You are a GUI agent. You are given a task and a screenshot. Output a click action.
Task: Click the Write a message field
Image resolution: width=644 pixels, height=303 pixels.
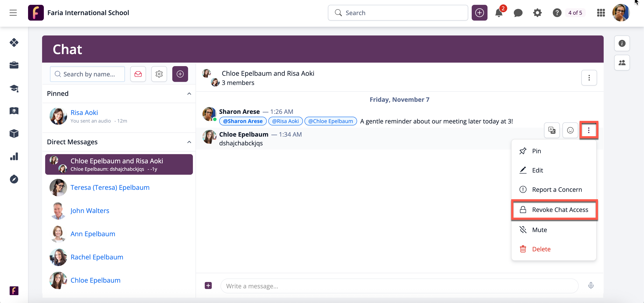[399, 286]
